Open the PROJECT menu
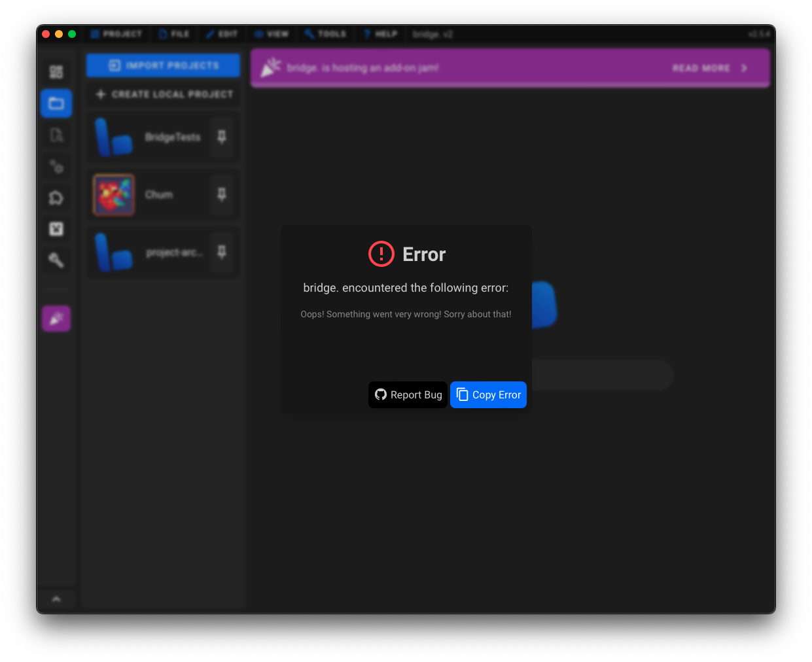The image size is (812, 662). tap(116, 34)
